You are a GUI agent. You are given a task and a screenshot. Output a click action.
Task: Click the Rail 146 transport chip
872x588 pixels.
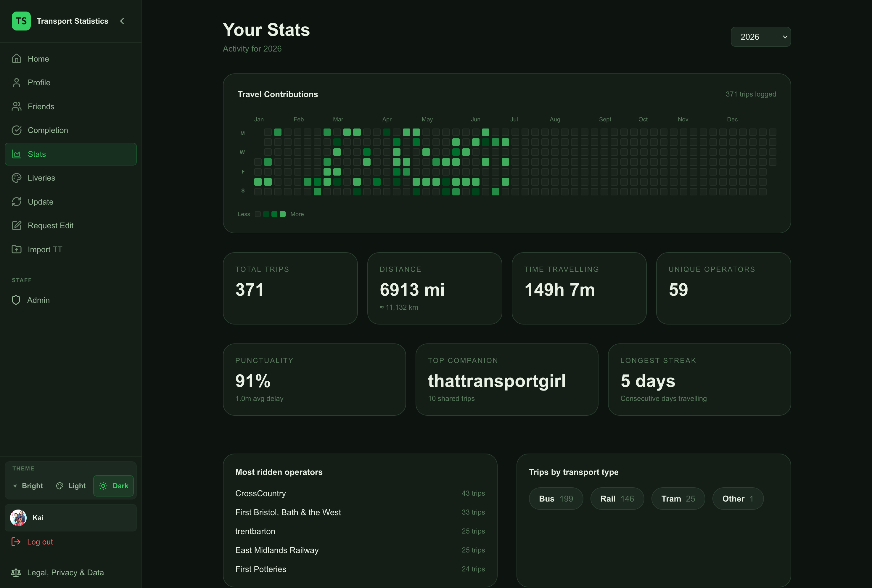click(x=617, y=498)
